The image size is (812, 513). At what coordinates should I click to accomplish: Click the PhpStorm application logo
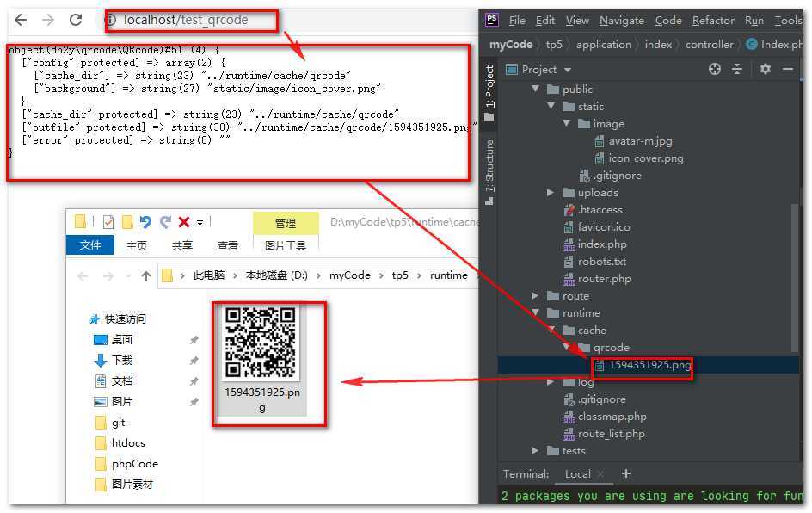click(x=491, y=20)
